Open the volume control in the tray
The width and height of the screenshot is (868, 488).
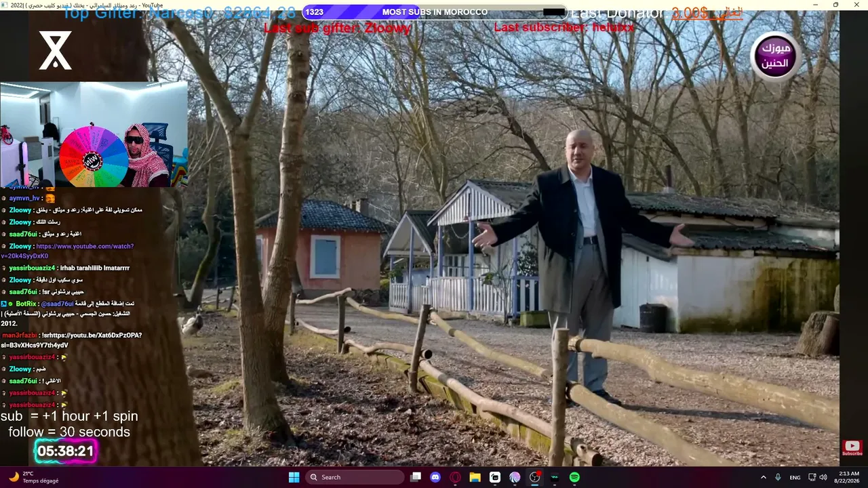coord(823,477)
